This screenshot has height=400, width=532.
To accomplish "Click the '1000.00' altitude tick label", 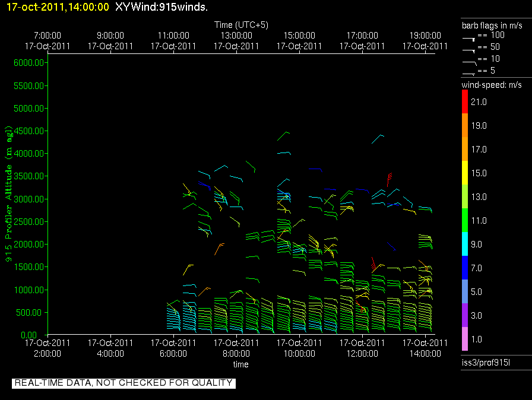I will [x=29, y=290].
